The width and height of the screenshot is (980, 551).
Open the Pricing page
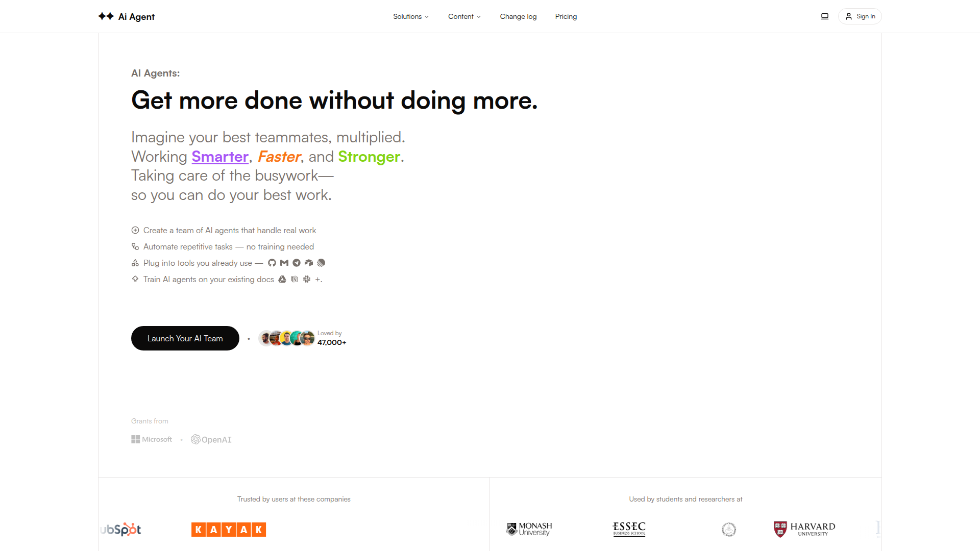click(x=566, y=16)
